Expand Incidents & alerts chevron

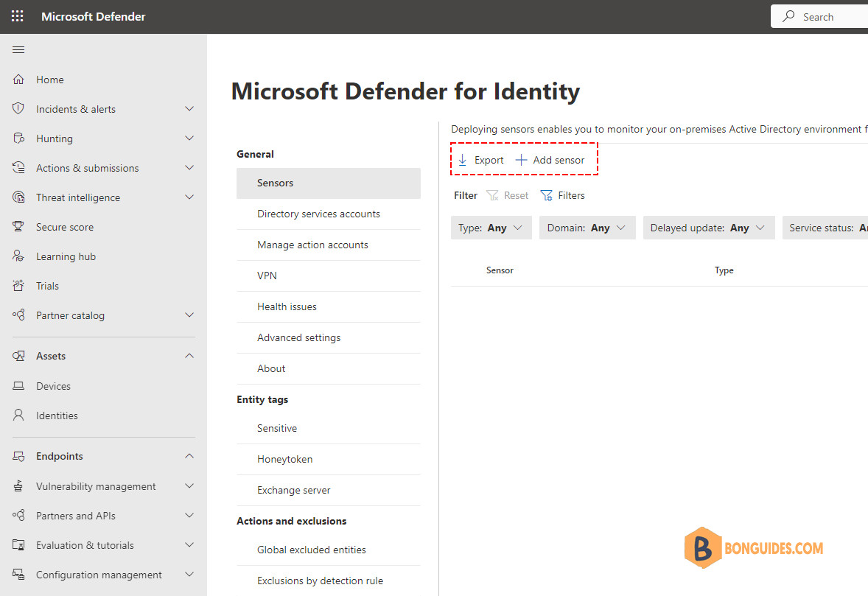(189, 108)
